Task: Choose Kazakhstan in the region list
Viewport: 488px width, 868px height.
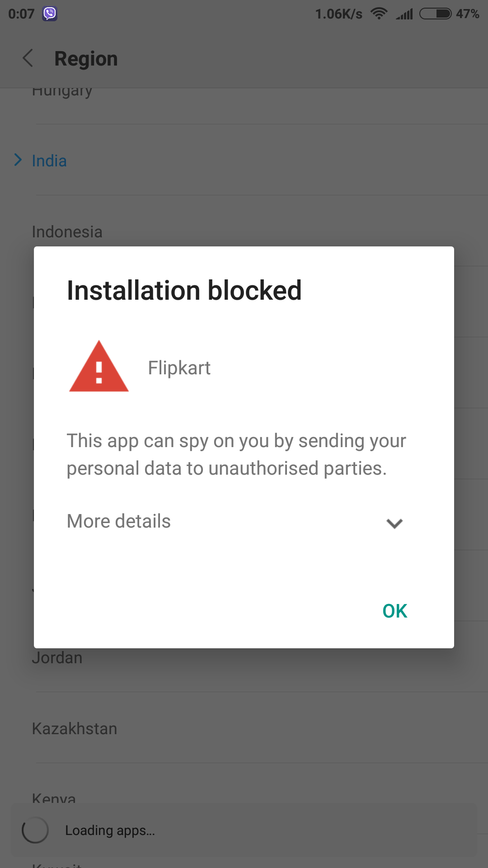Action: coord(75,729)
